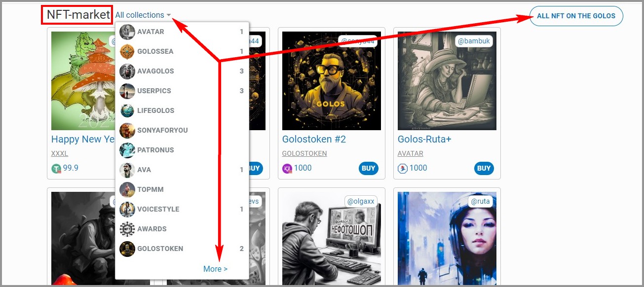The width and height of the screenshot is (644, 287).
Task: Open the Golostoken #2 artwork thumbnail
Action: click(332, 81)
